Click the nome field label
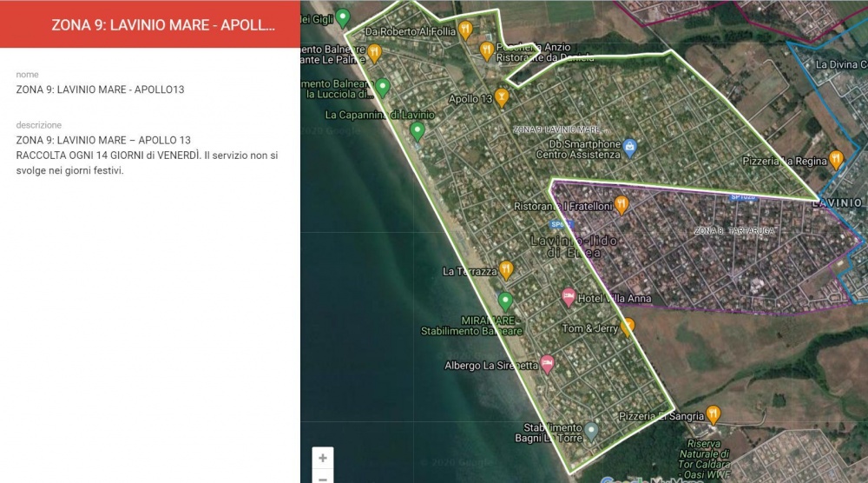 coord(27,74)
